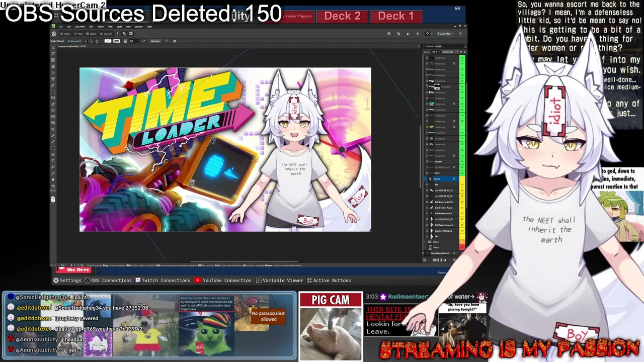Open the Edit menu in Affinity
Screen dimensions: 644x362
(x=69, y=27)
